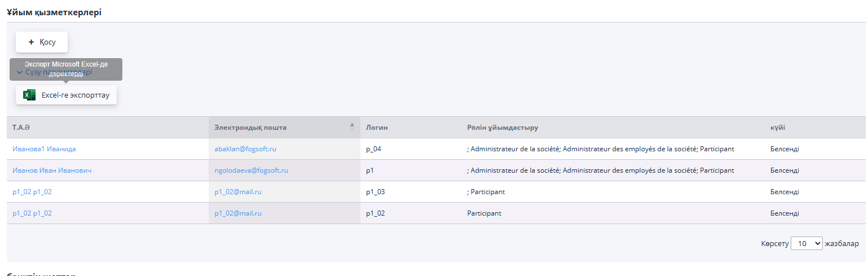Viewport: 868px width, 276px height.
Task: Click the plus icon to add employee
Action: pos(31,42)
